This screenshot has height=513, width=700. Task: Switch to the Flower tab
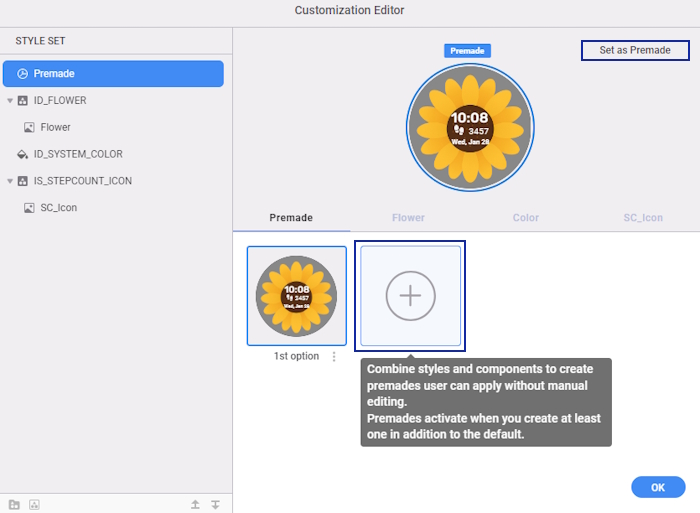coord(408,218)
